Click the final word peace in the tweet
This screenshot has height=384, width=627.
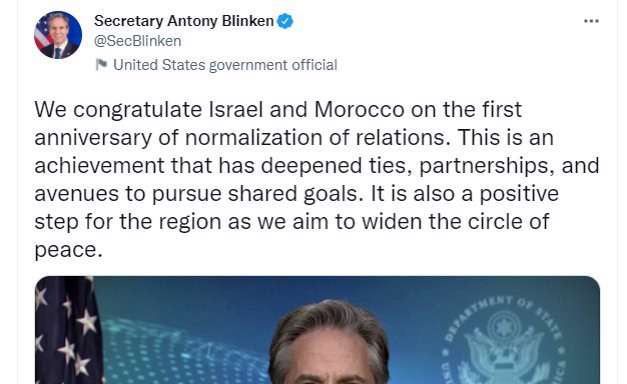[x=66, y=250]
